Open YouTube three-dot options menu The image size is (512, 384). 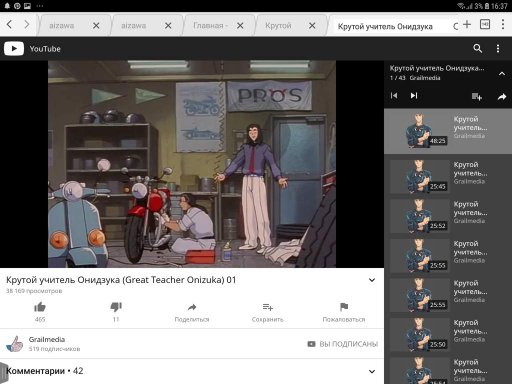[498, 49]
